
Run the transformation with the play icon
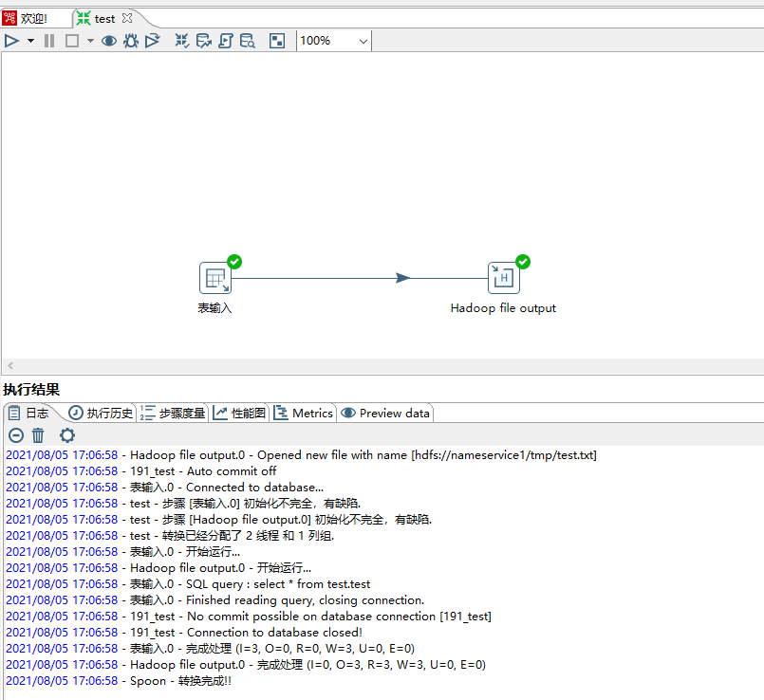pyautogui.click(x=11, y=41)
